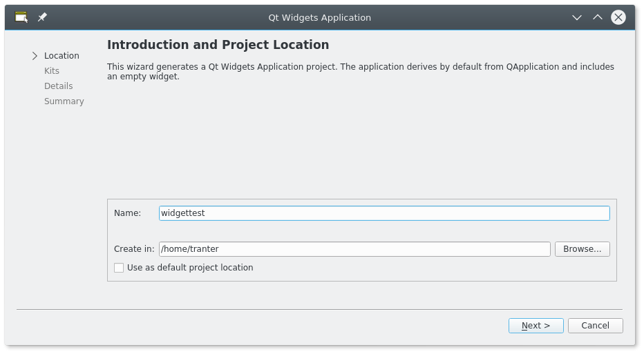Click the arrow marker beside Location
644x354 pixels.
[x=35, y=56]
